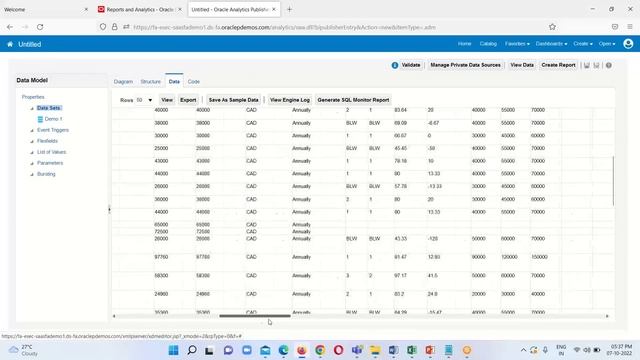Open the Open dropdown menu
640x360 pixels.
pos(607,44)
